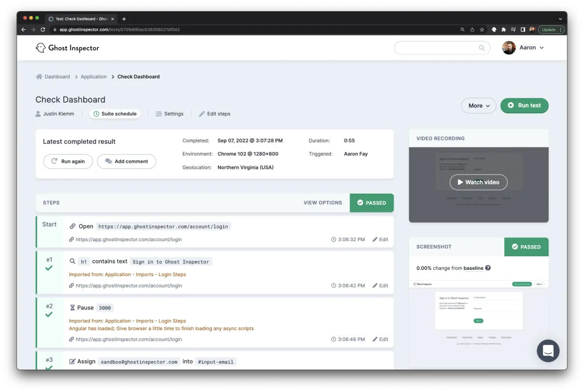Click the PASSED badge in Screenshot panel
The image size is (584, 392).
pos(526,247)
